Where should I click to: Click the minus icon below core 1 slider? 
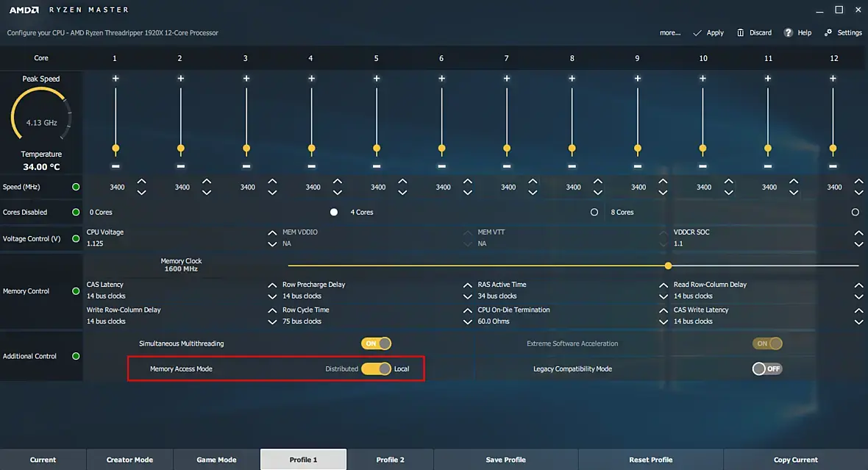pos(115,166)
